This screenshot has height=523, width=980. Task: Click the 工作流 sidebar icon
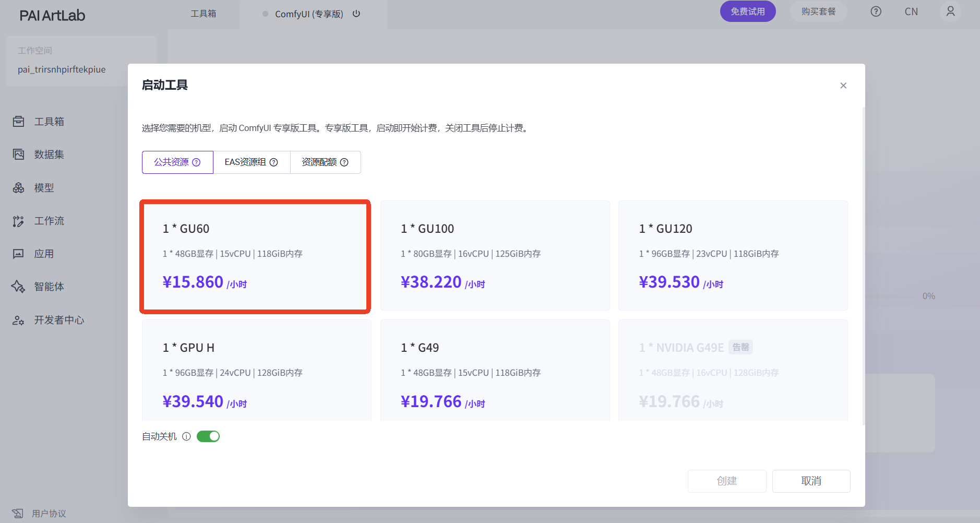click(19, 221)
